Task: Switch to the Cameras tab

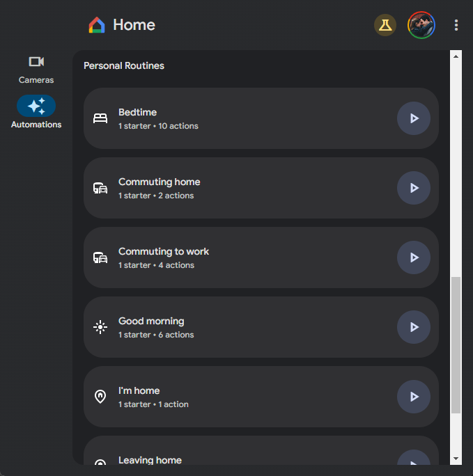Action: 36,70
